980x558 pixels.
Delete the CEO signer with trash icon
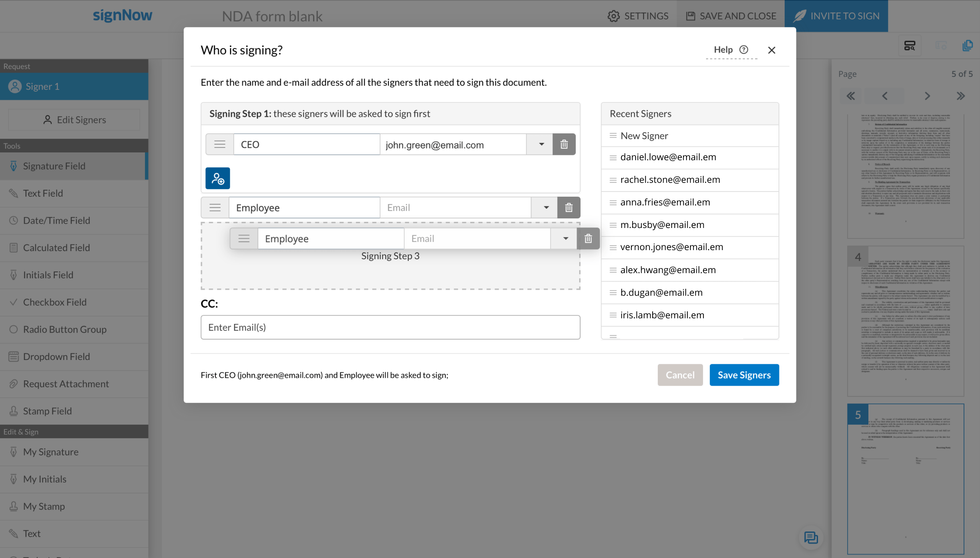[564, 144]
